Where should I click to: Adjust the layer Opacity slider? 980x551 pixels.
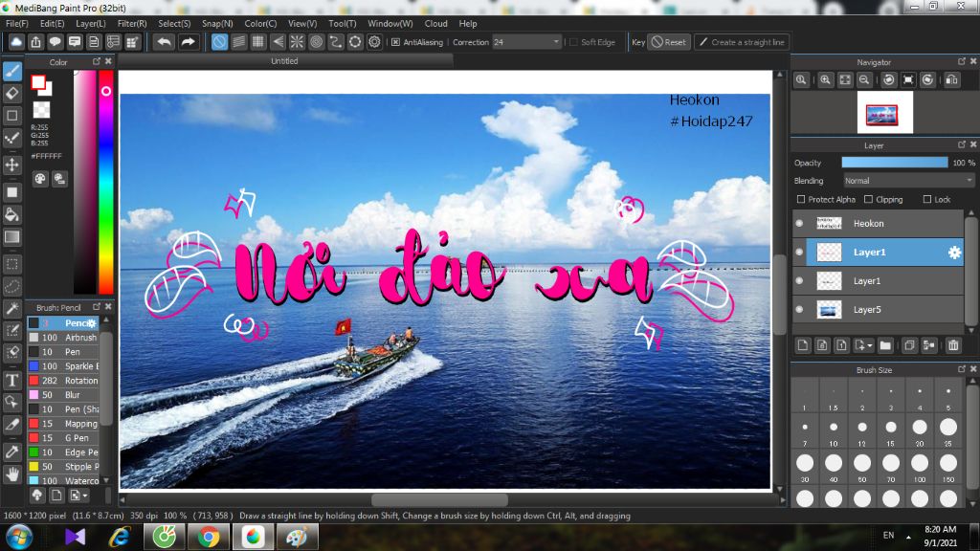(895, 163)
